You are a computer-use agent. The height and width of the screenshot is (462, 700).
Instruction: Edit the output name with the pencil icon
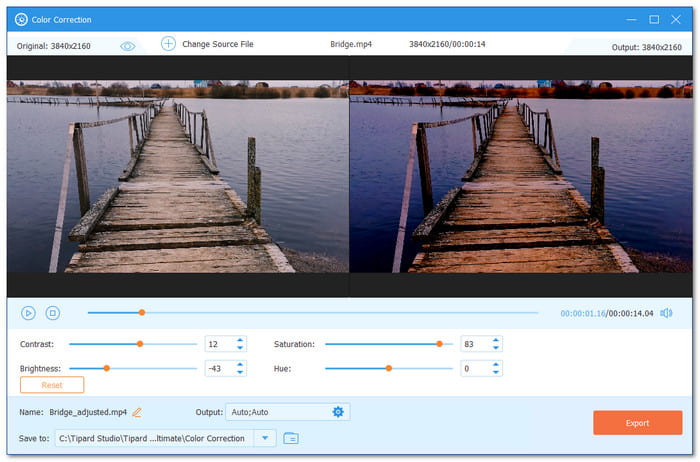click(137, 412)
